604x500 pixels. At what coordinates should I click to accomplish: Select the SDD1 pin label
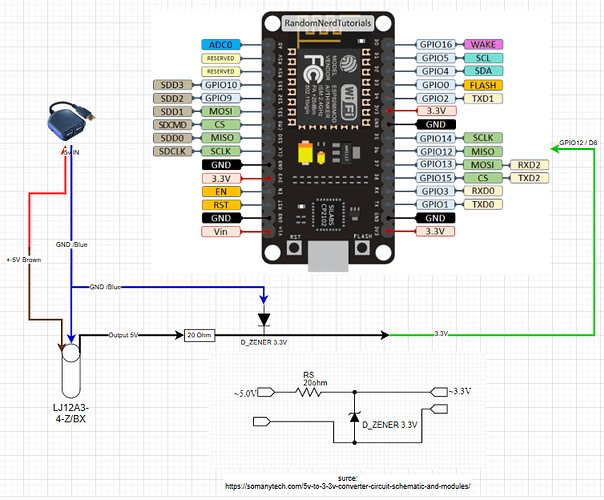tap(172, 111)
